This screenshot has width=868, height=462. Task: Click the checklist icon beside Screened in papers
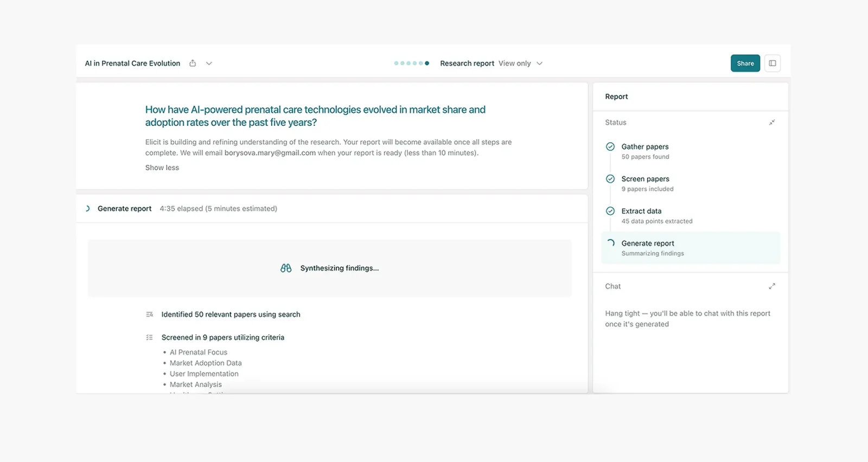point(150,337)
